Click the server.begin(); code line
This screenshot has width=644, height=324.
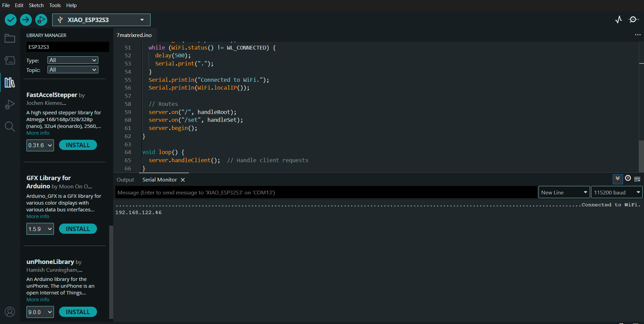pyautogui.click(x=173, y=128)
